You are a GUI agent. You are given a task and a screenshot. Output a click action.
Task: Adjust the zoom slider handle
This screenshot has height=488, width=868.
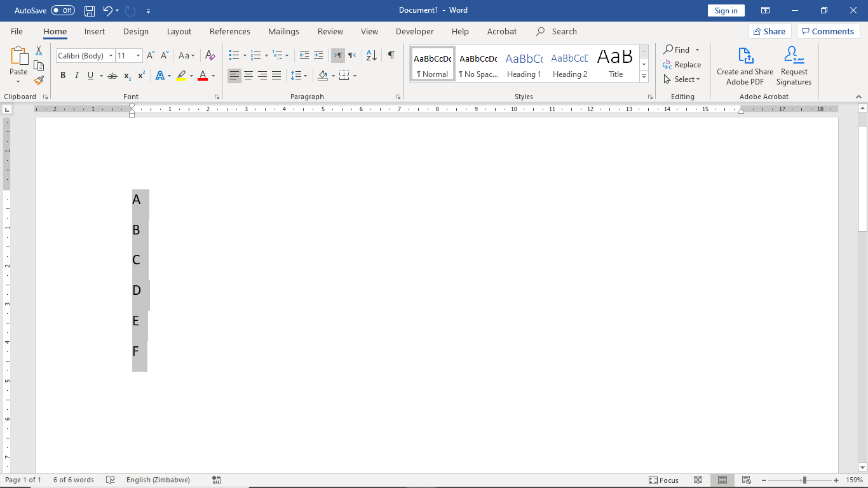tap(804, 480)
